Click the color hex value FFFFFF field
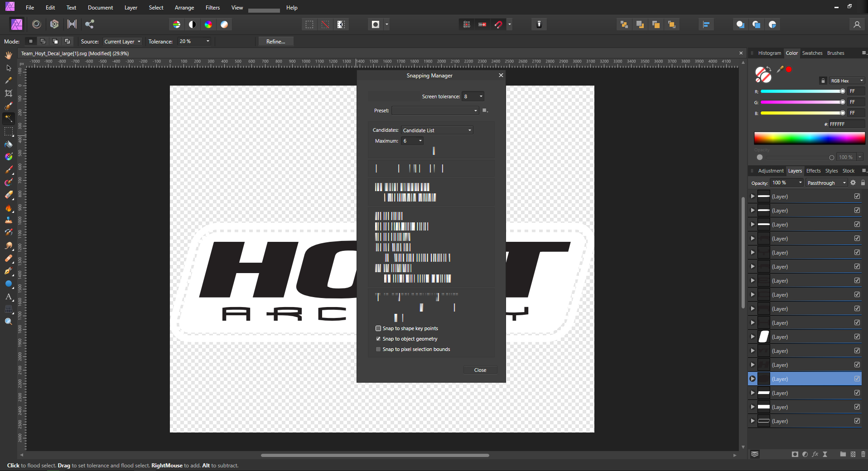Viewport: 868px width, 471px height. click(x=846, y=124)
